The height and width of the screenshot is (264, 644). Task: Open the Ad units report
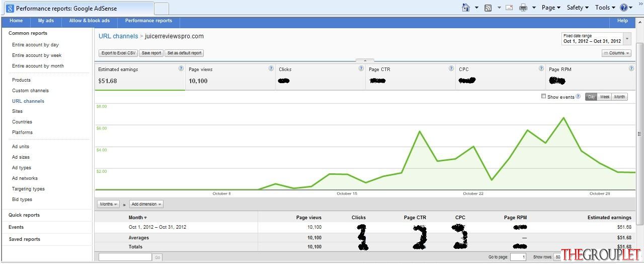tap(21, 147)
